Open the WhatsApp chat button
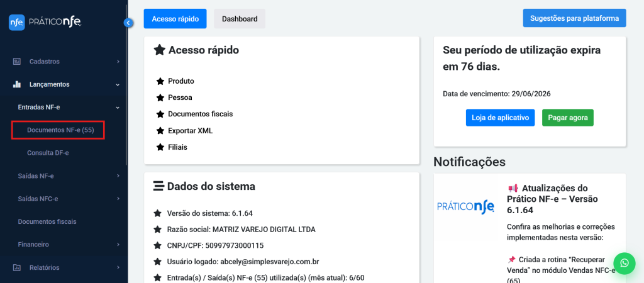The image size is (644, 283). pyautogui.click(x=625, y=264)
